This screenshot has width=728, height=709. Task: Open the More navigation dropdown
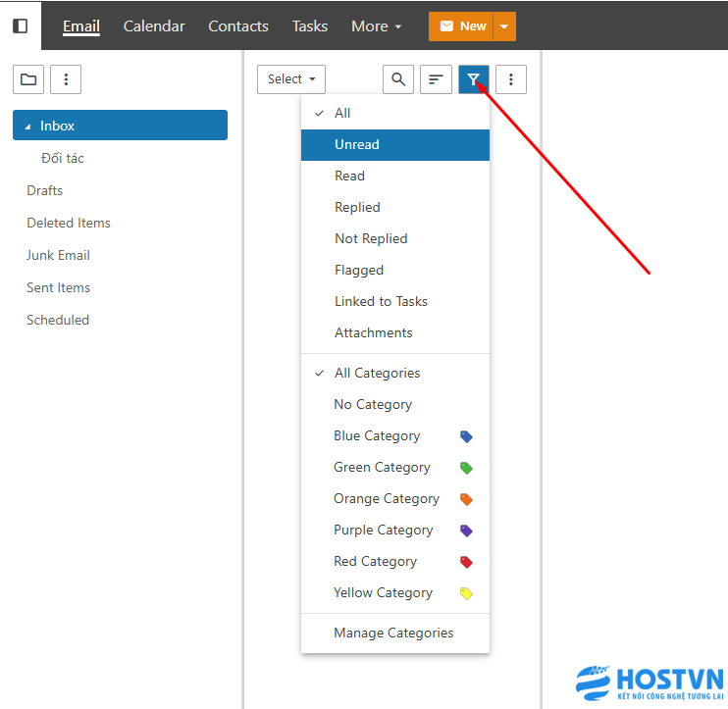pyautogui.click(x=377, y=26)
